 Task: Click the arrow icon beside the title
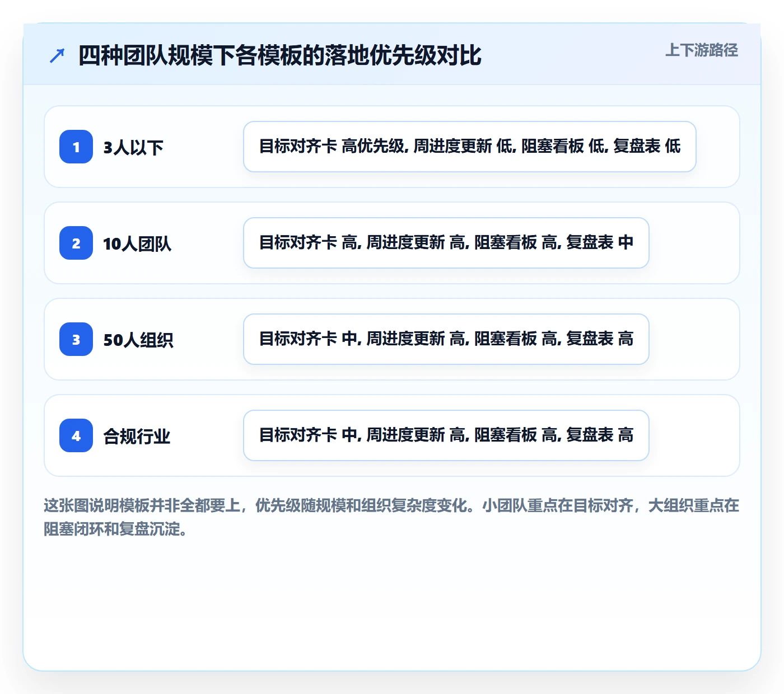[x=57, y=55]
